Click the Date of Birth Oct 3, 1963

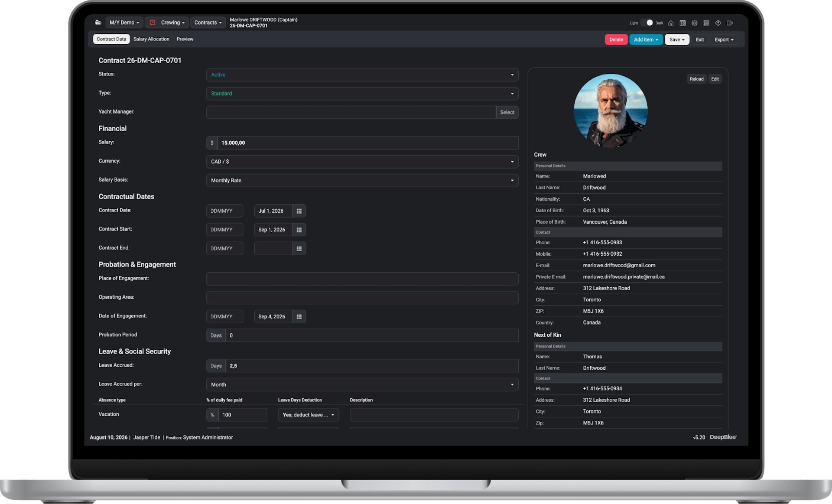[x=596, y=211]
